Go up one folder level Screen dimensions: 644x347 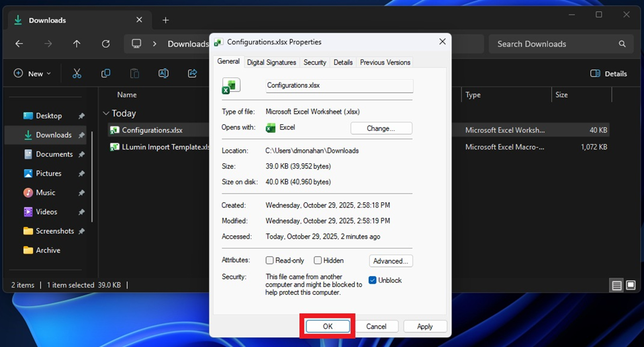[77, 44]
